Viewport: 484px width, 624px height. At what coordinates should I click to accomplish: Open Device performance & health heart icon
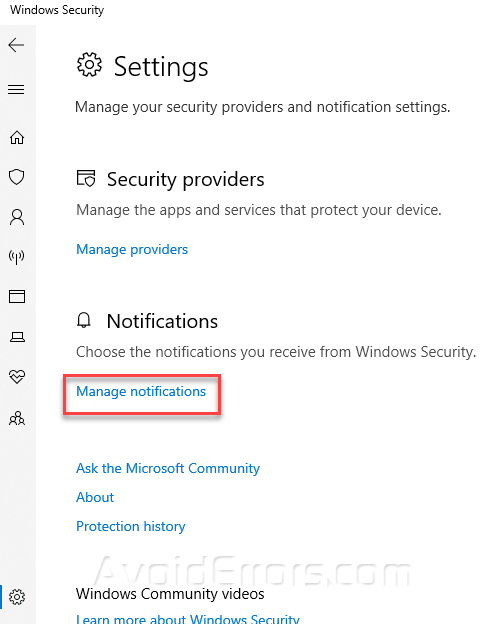pyautogui.click(x=17, y=376)
